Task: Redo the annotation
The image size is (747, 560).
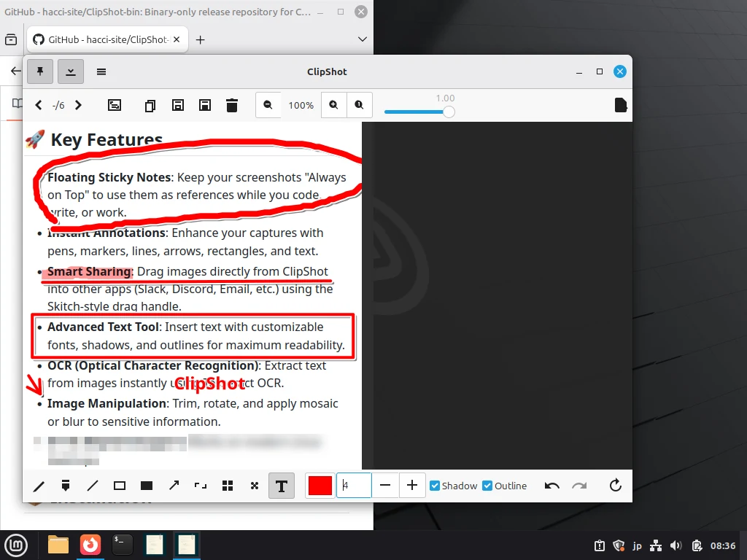Action: point(579,486)
